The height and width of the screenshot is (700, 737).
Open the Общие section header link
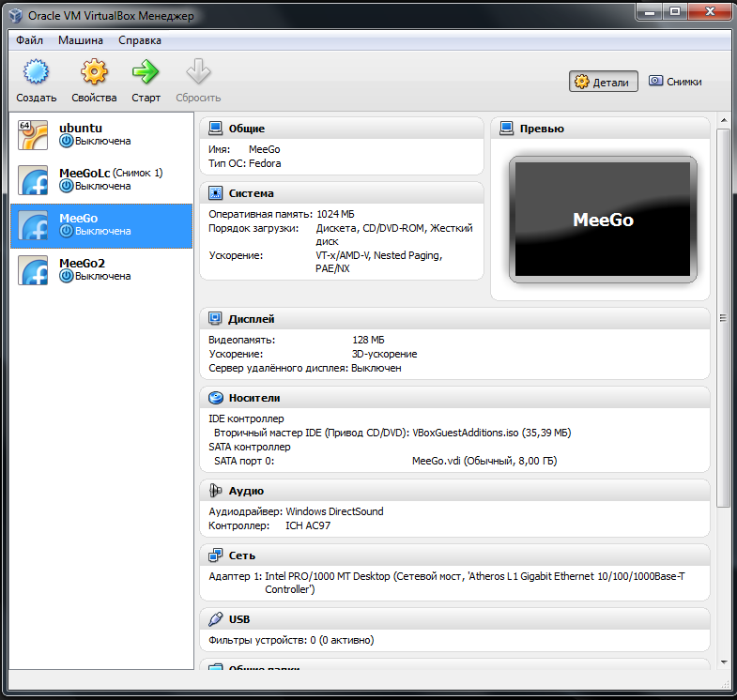pos(247,129)
